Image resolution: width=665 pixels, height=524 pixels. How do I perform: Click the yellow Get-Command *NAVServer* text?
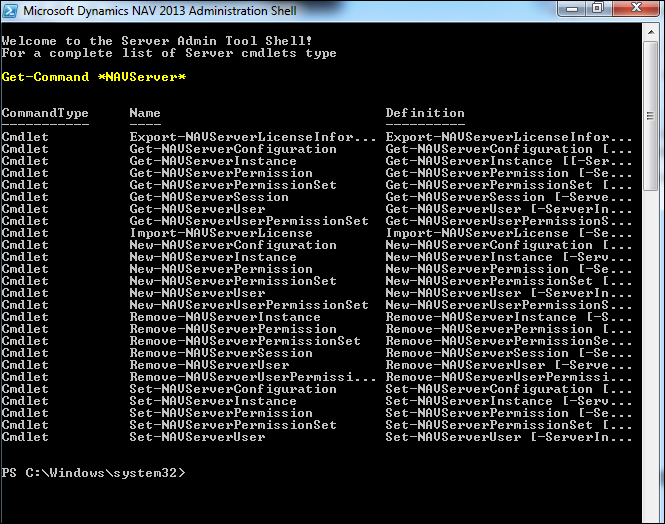click(x=94, y=77)
